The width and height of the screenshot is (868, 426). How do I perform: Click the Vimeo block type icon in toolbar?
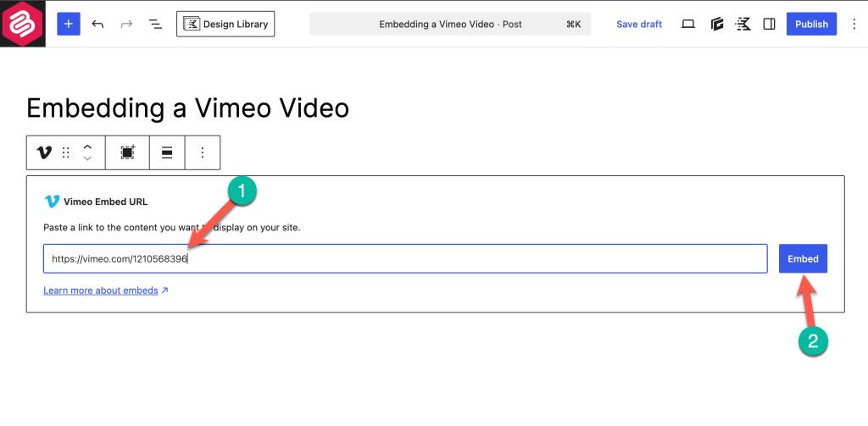[x=44, y=152]
